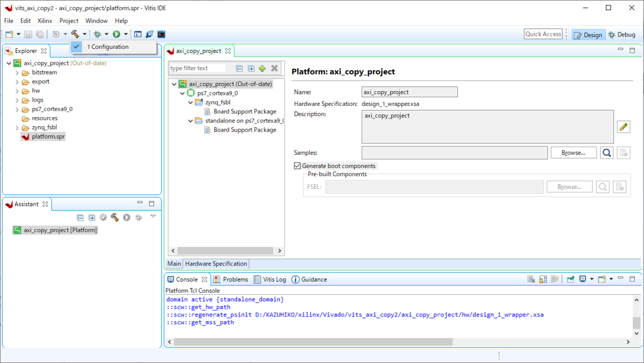Click the Quick Access field
This screenshot has width=644, height=363.
coord(543,34)
